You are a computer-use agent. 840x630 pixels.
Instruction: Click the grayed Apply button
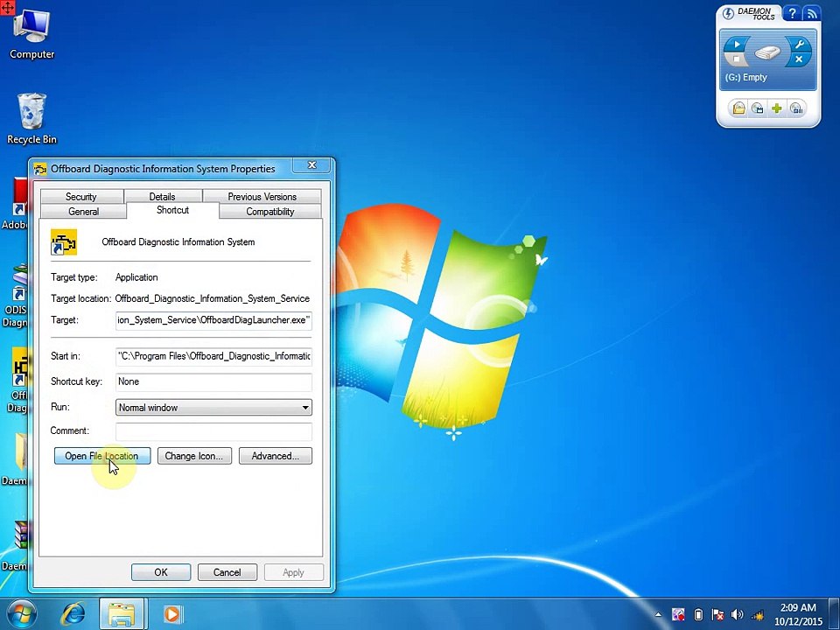coord(294,572)
